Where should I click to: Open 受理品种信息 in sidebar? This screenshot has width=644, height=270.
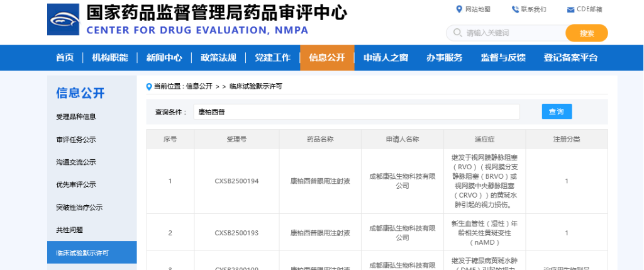click(x=76, y=116)
